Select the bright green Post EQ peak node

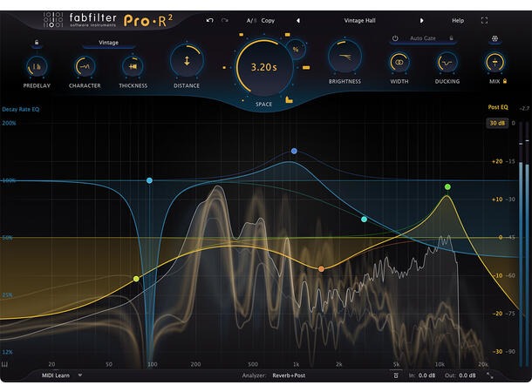(447, 186)
